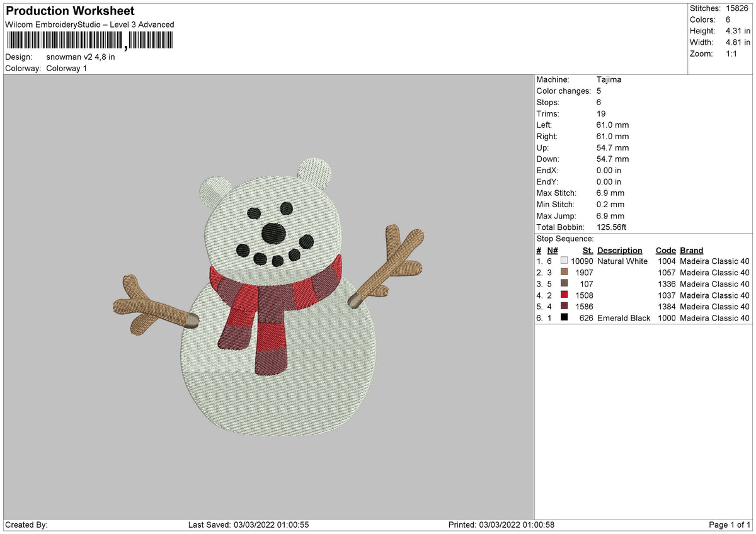Click the design name snowman v2 4,8 in

[81, 56]
